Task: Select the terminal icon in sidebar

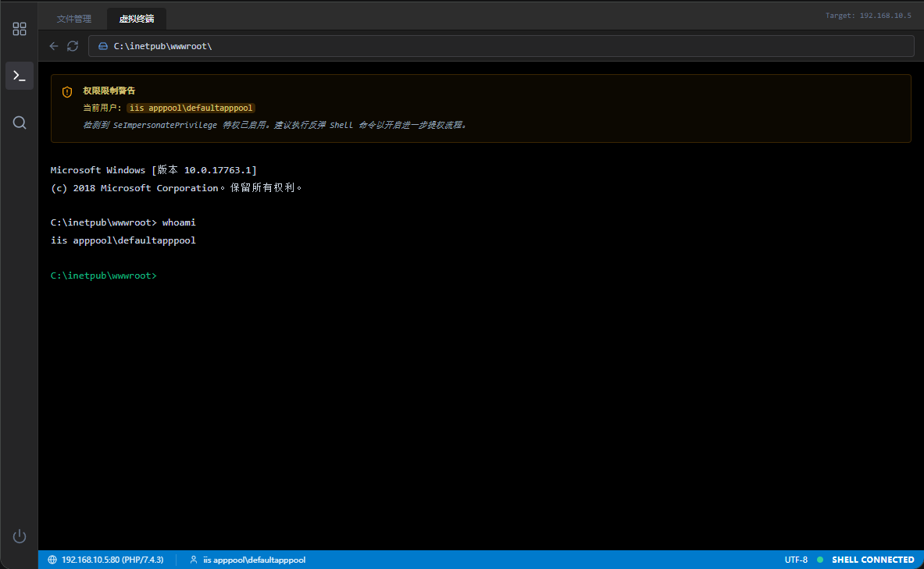Action: [20, 76]
